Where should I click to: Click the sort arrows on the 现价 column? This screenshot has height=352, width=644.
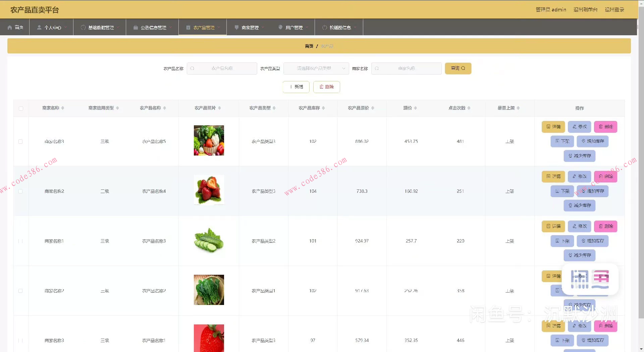pyautogui.click(x=416, y=108)
